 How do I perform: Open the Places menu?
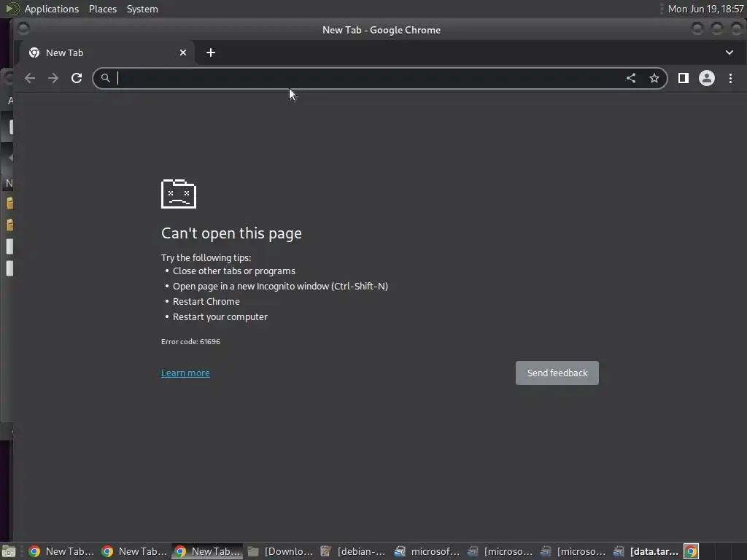tap(103, 9)
